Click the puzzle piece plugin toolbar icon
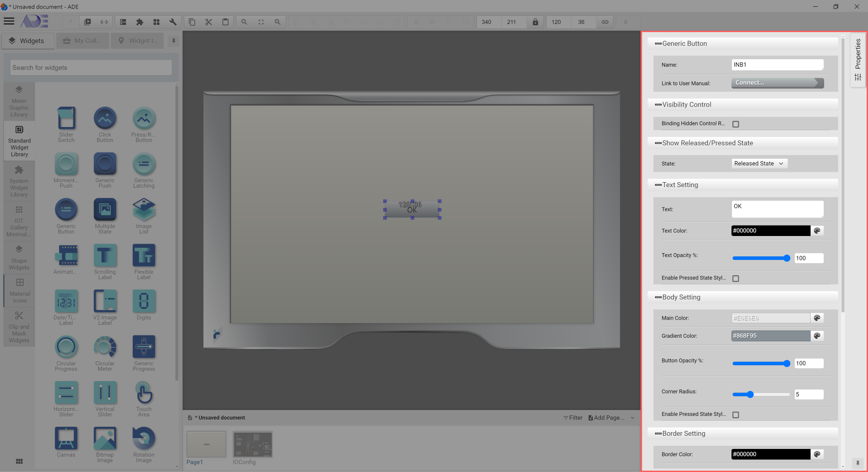This screenshot has width=868, height=472. pos(140,22)
